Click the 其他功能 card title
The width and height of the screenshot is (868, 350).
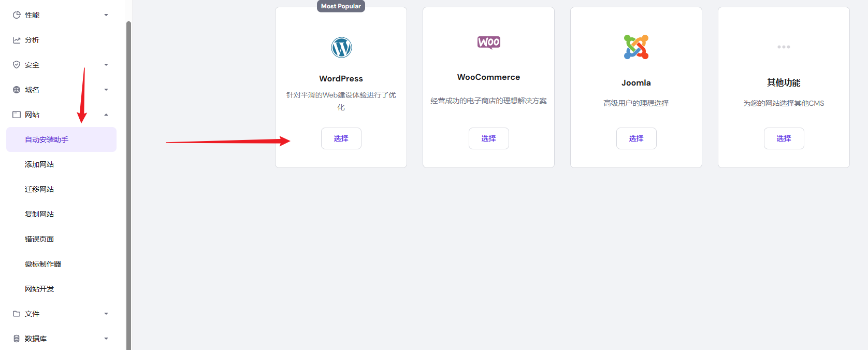click(x=784, y=83)
